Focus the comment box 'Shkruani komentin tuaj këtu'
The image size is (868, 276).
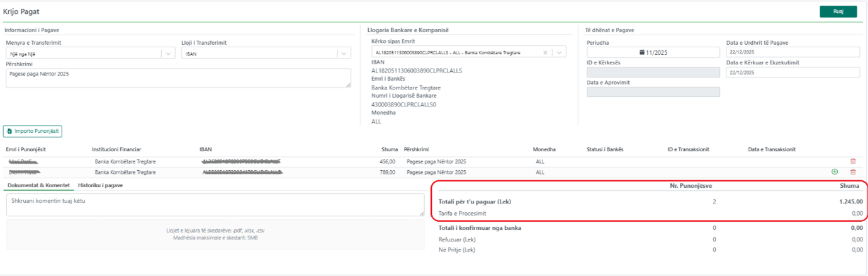coord(215,205)
